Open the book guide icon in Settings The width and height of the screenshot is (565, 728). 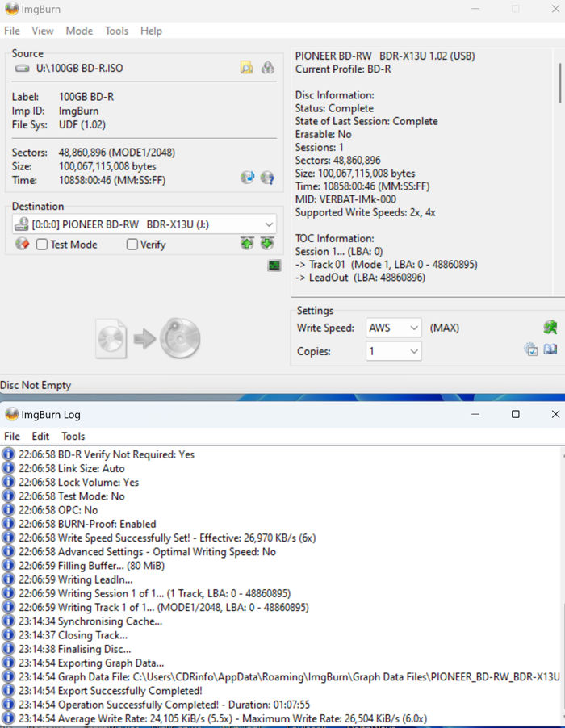click(x=550, y=349)
